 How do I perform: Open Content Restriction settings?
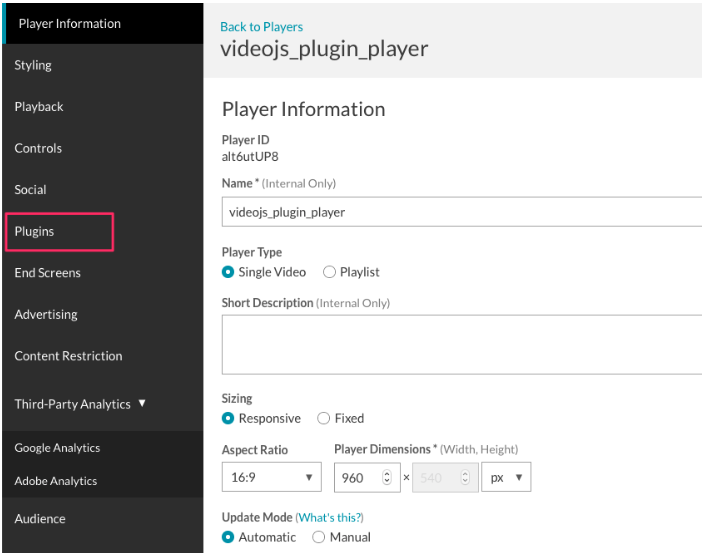coord(68,356)
